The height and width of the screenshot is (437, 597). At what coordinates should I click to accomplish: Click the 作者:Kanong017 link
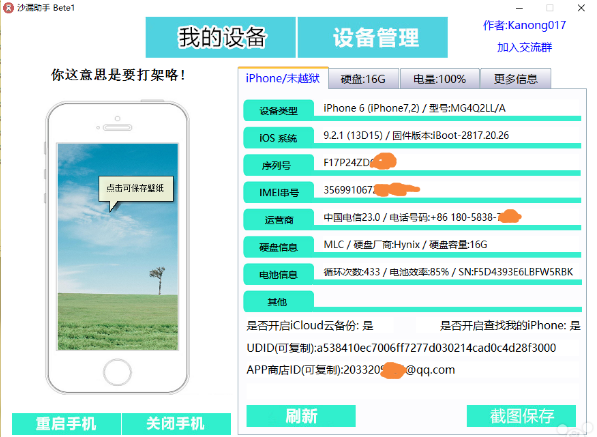tap(524, 25)
